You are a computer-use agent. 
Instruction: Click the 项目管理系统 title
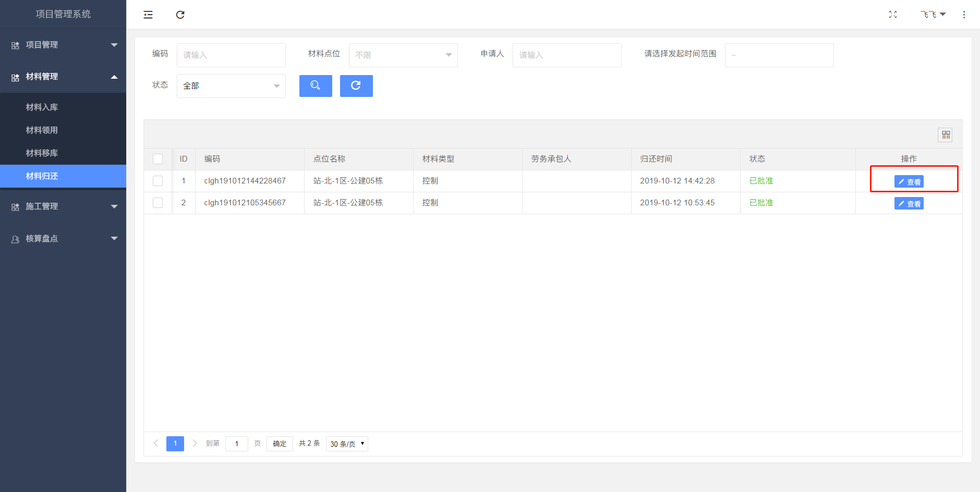coord(63,14)
